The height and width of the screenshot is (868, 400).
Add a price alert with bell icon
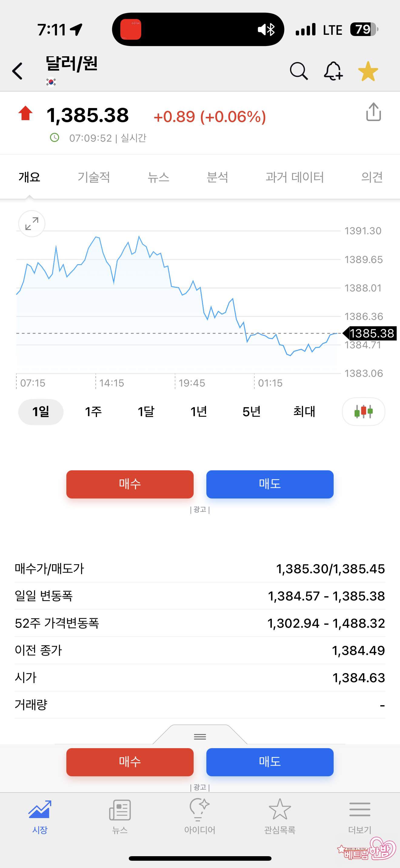pyautogui.click(x=333, y=71)
